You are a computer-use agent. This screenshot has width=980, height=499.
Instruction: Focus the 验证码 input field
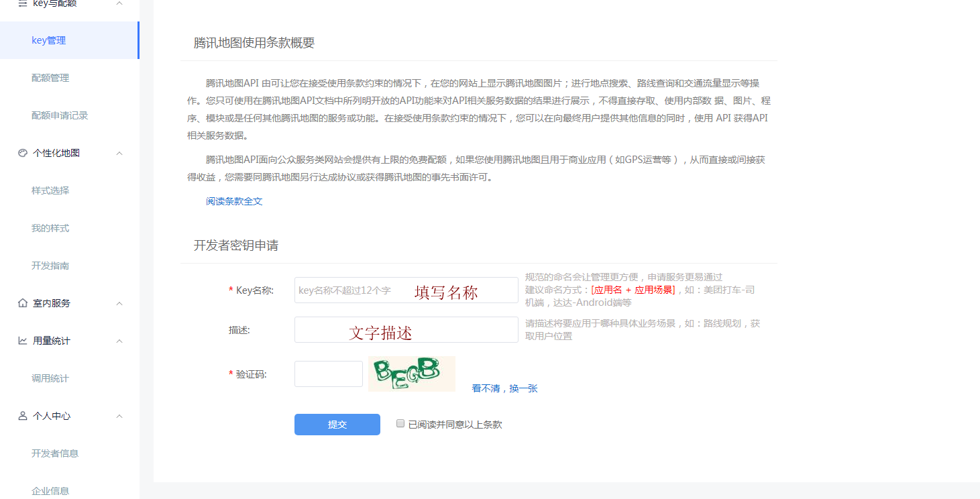click(329, 374)
